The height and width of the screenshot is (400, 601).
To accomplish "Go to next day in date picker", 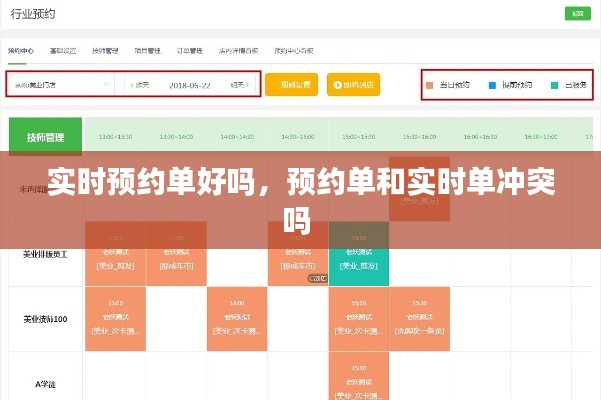I will [x=238, y=86].
